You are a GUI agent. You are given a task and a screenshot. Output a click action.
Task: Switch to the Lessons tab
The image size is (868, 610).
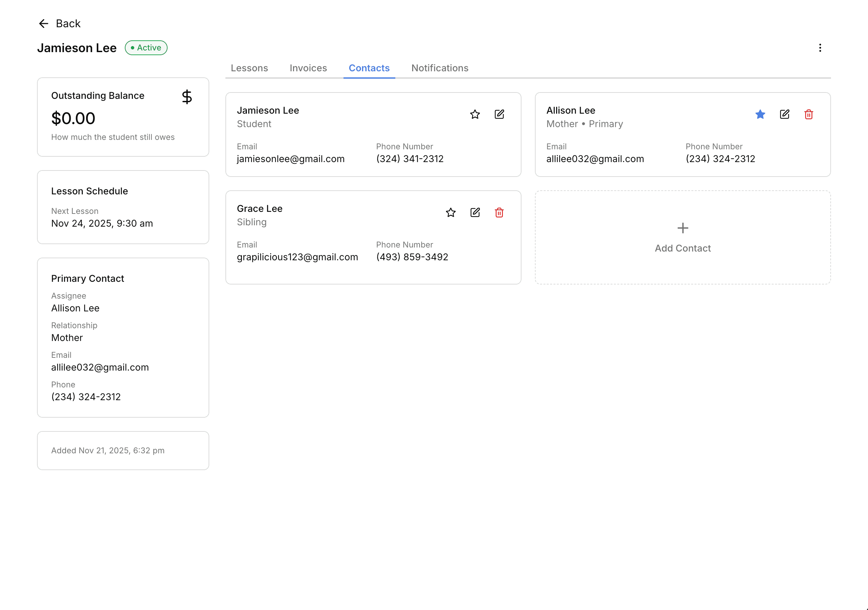[249, 68]
